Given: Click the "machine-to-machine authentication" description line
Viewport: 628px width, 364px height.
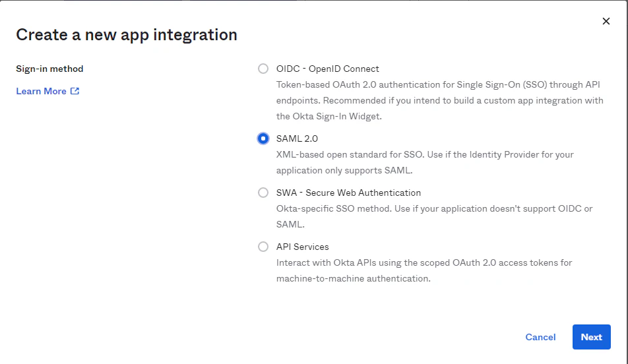Looking at the screenshot, I should coord(353,278).
